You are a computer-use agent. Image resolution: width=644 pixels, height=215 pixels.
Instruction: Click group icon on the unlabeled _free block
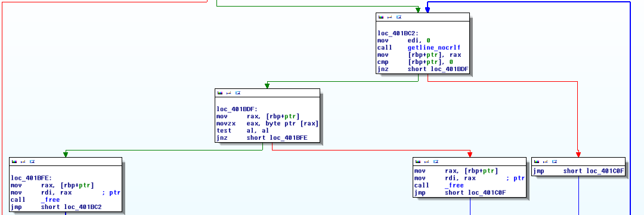436,162
